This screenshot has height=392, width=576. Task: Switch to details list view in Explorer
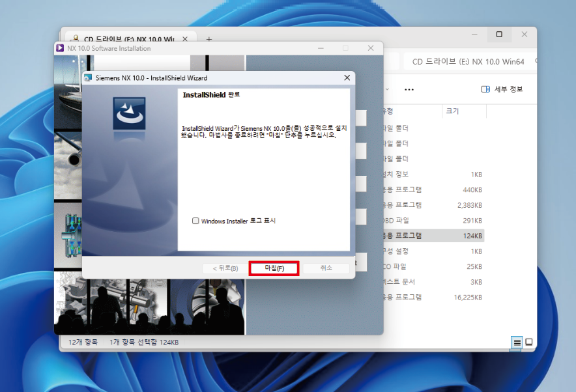pyautogui.click(x=517, y=343)
